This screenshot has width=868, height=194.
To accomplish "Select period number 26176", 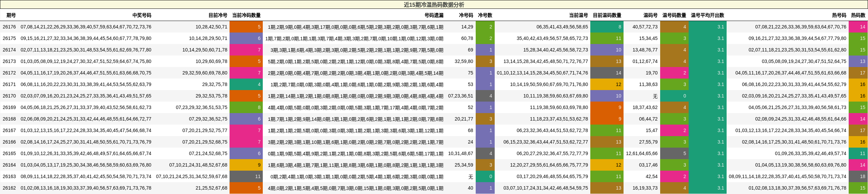I will pyautogui.click(x=9, y=27).
